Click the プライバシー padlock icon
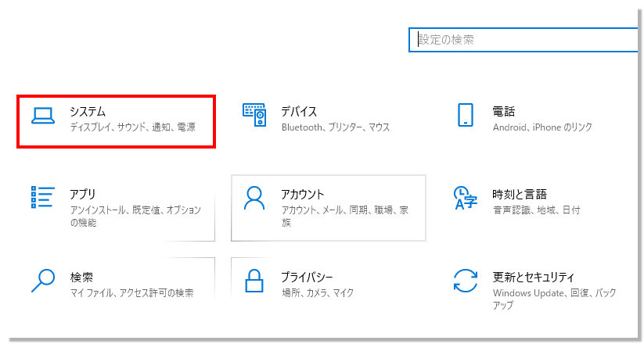Screen dimensions: 644x344 (254, 281)
